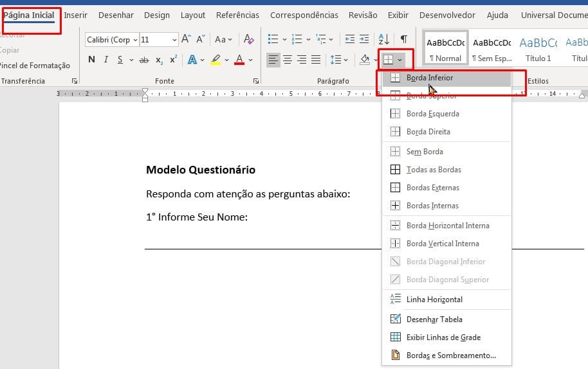Expand bullets library arrow

(x=284, y=39)
